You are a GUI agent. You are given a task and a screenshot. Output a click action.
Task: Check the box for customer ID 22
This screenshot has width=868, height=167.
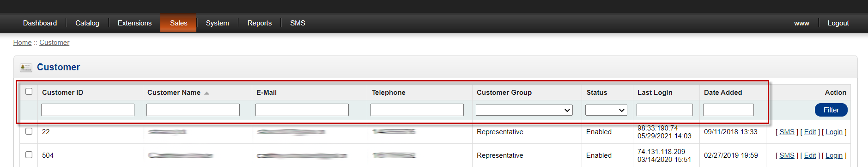29,131
